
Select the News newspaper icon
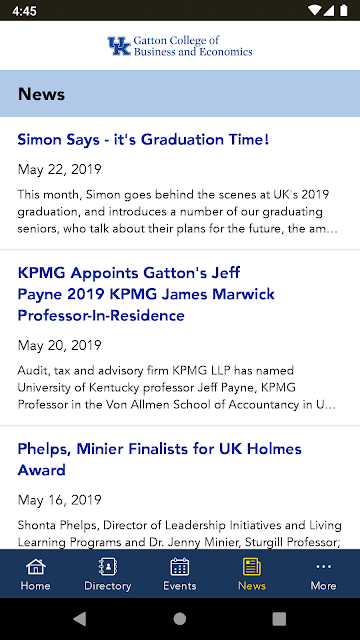(252, 567)
